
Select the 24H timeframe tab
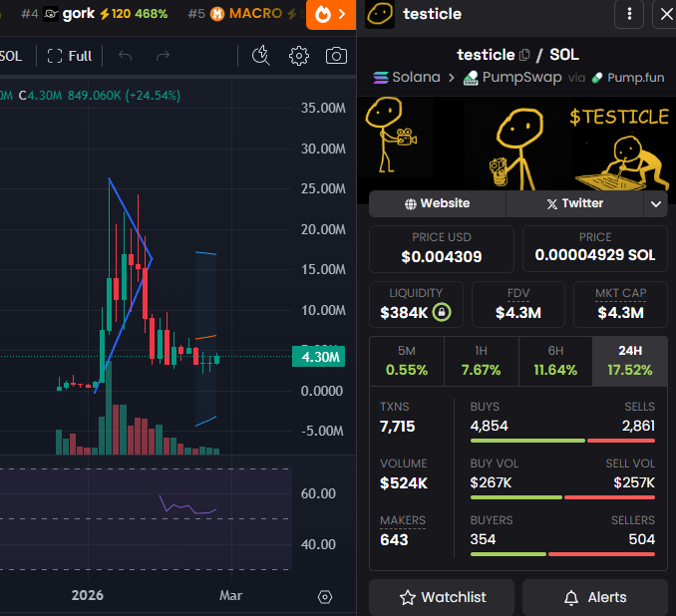pyautogui.click(x=630, y=361)
